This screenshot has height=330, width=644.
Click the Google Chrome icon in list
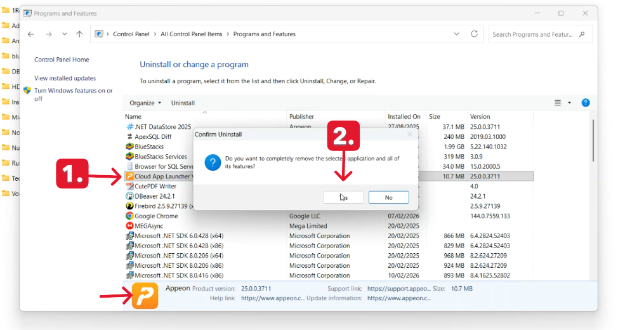[x=129, y=216]
